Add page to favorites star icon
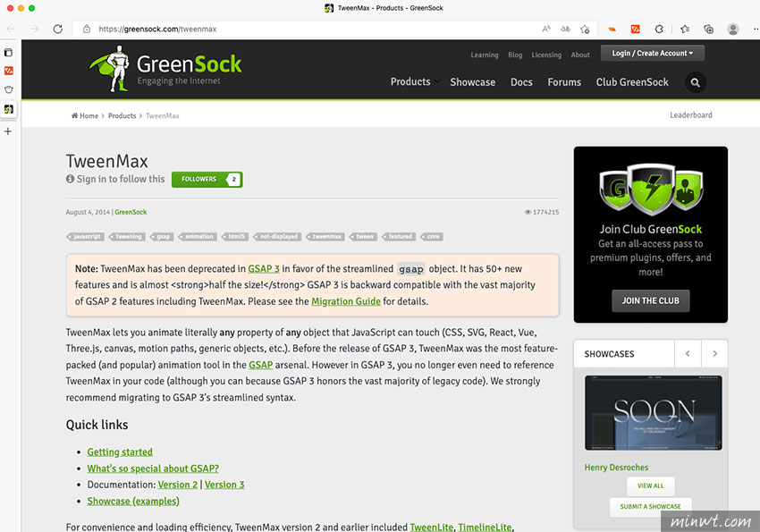The height and width of the screenshot is (532, 760). coord(585,30)
